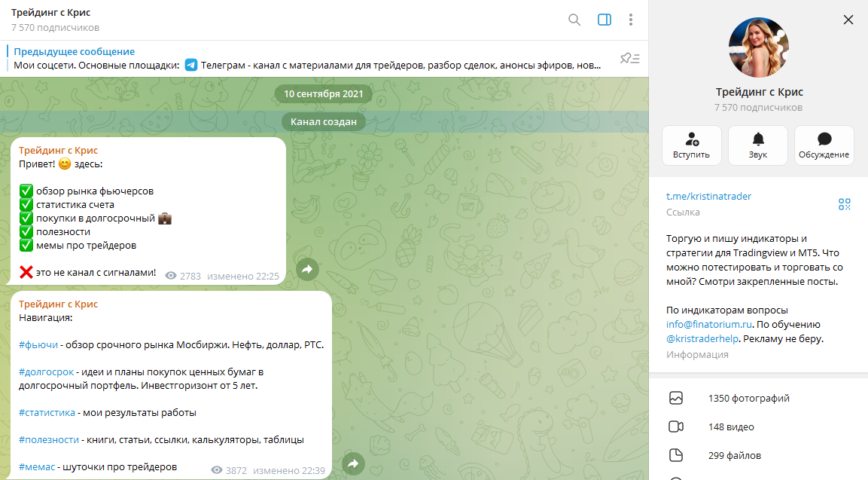868x480 pixels.
Task: Click the channel avatar photo
Action: pyautogui.click(x=758, y=47)
